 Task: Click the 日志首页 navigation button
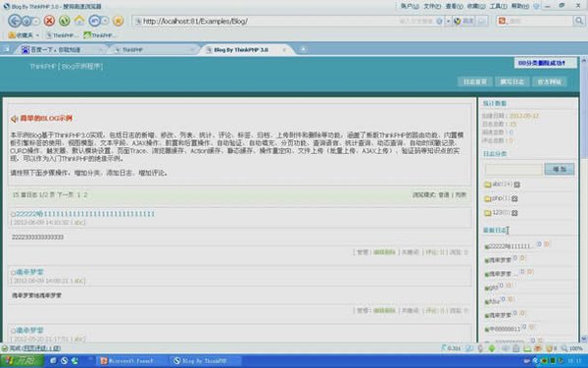(x=474, y=81)
